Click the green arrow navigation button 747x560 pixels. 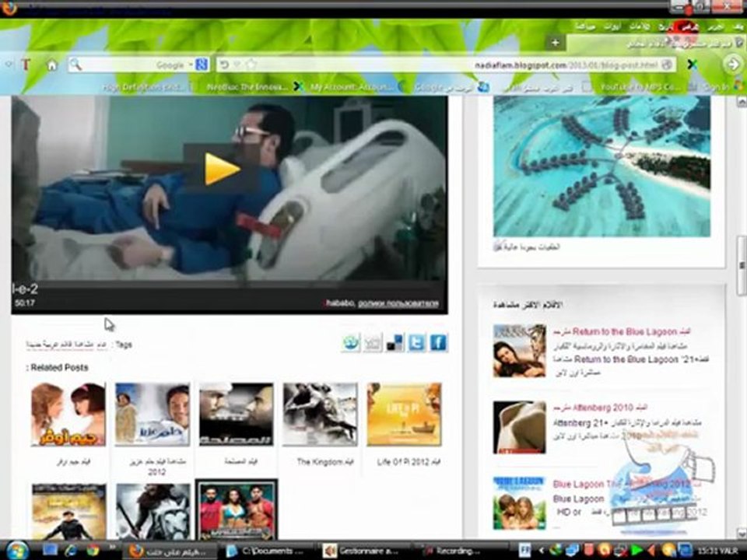(732, 65)
